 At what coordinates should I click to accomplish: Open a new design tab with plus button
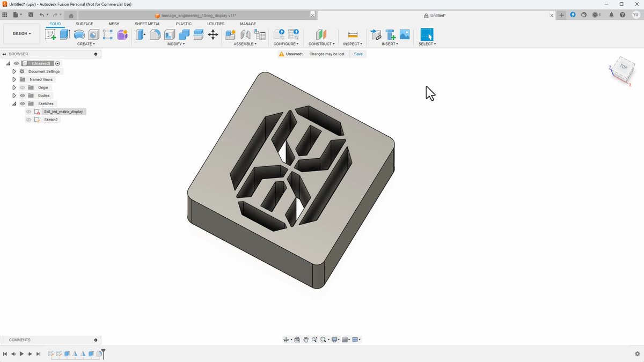[561, 15]
